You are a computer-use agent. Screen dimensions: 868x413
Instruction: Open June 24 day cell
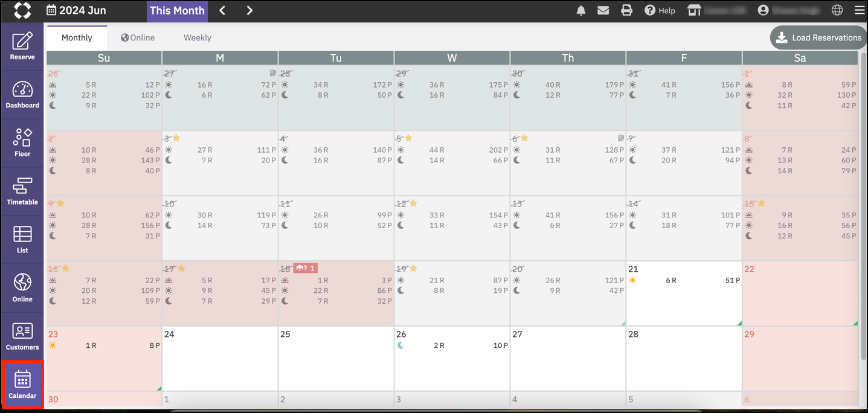point(220,359)
